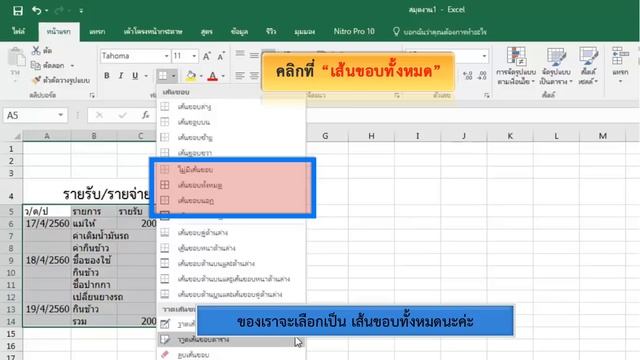Expand the Copy options arrow
The width and height of the screenshot is (640, 360).
pos(72,66)
